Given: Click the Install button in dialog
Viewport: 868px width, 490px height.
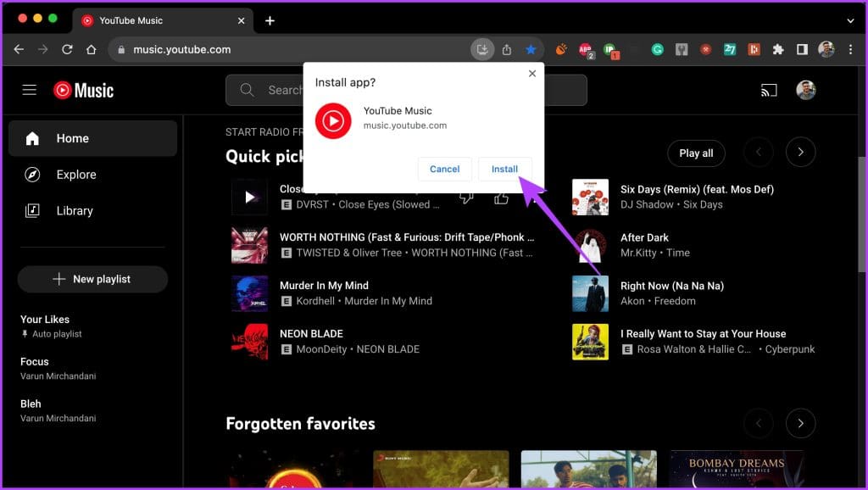Looking at the screenshot, I should (504, 169).
